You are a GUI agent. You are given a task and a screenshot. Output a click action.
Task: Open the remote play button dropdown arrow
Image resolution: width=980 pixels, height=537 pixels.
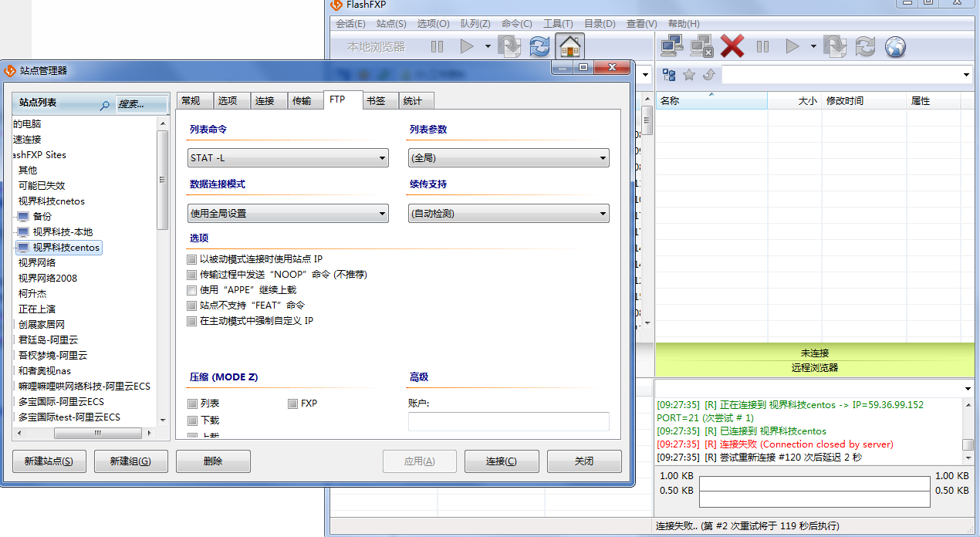[813, 46]
